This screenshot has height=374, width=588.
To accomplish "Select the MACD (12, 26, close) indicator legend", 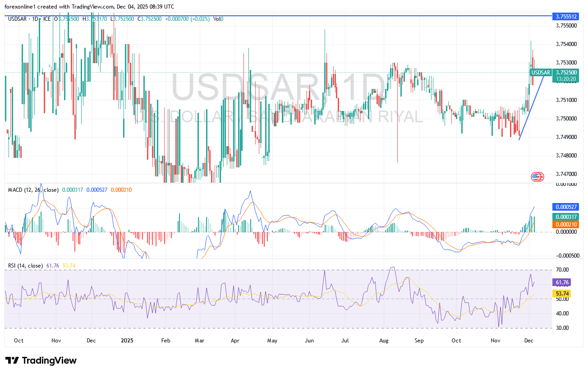I will pyautogui.click(x=33, y=190).
